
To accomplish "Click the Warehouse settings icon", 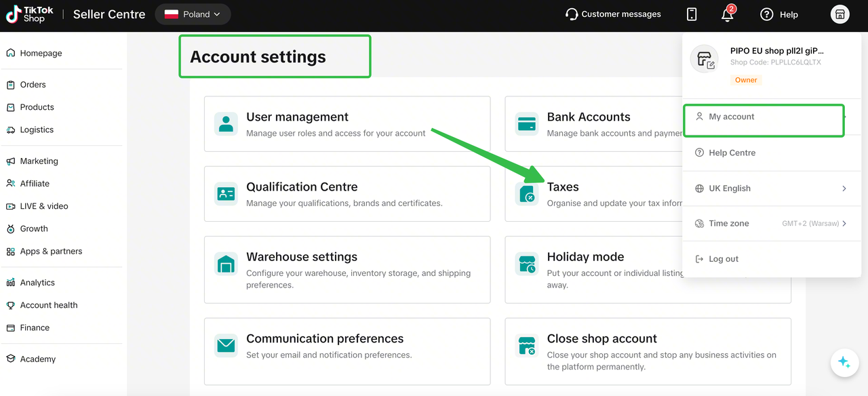I will coord(226,264).
